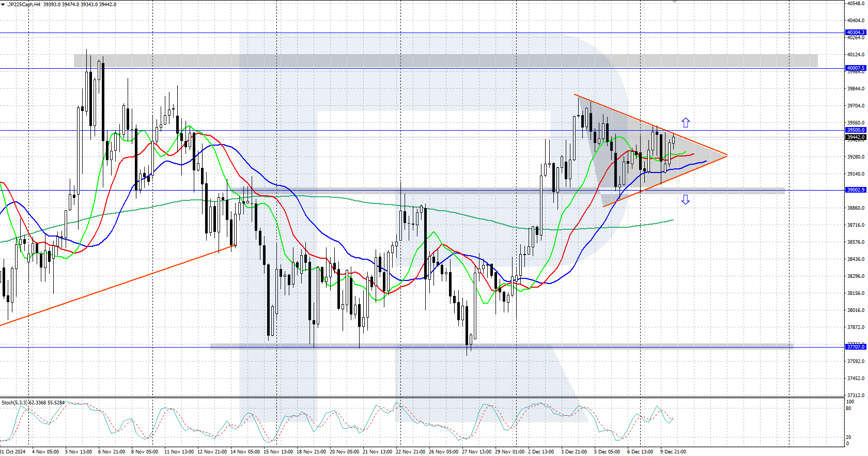The width and height of the screenshot is (868, 456).
Task: Click the 9 Dec 21:00 time axis label
Action: (673, 452)
